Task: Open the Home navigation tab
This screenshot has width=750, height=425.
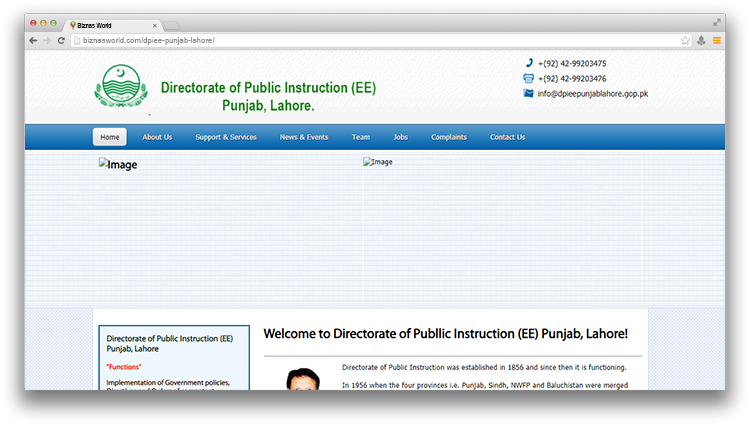Action: tap(110, 137)
